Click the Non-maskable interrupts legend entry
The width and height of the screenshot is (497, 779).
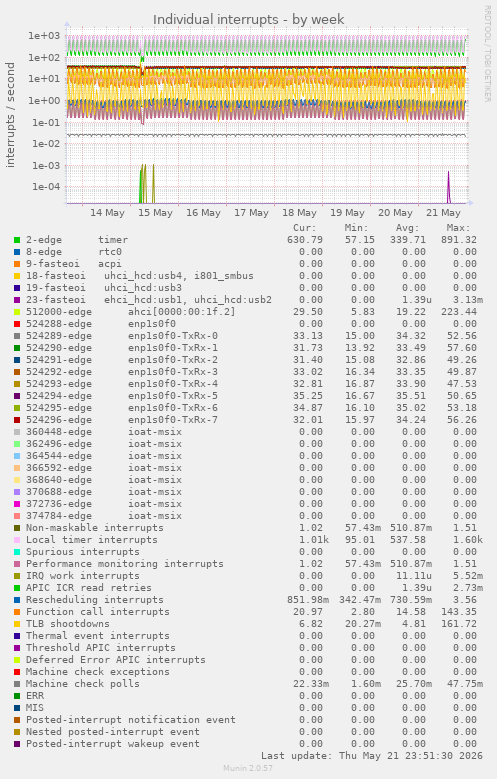pos(94,528)
